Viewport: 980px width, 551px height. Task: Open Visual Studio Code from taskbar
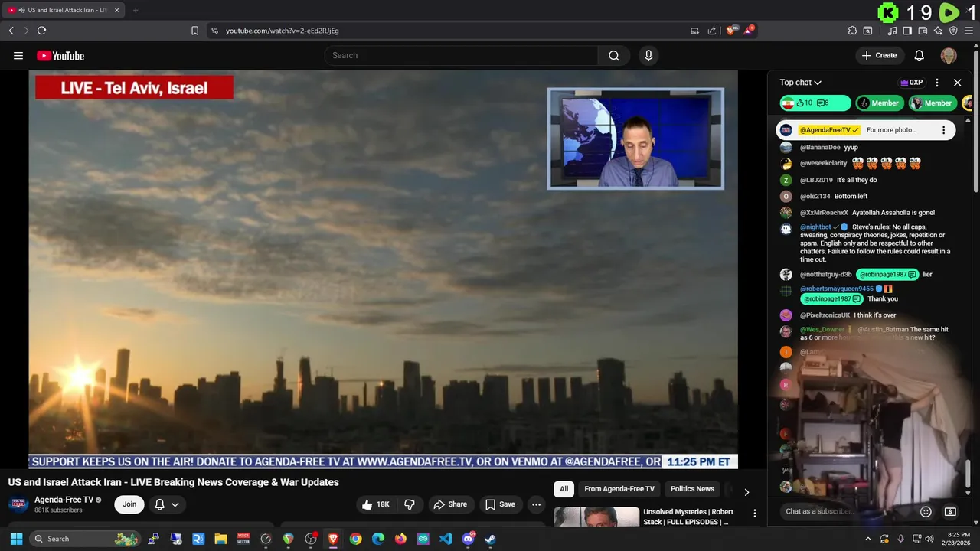pyautogui.click(x=446, y=539)
